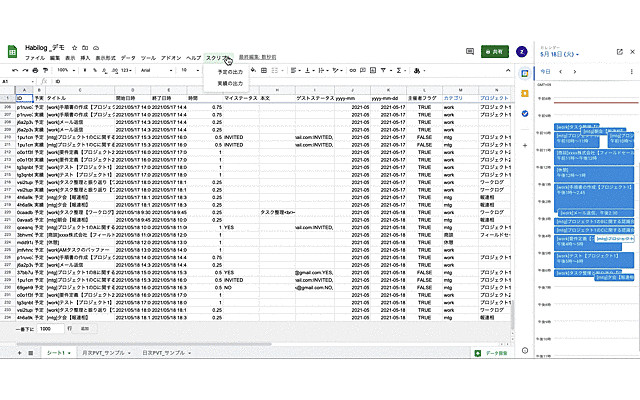Viewport: 640px width, 400px height.
Task: Go to next day in calendar panel
Action: point(575,71)
